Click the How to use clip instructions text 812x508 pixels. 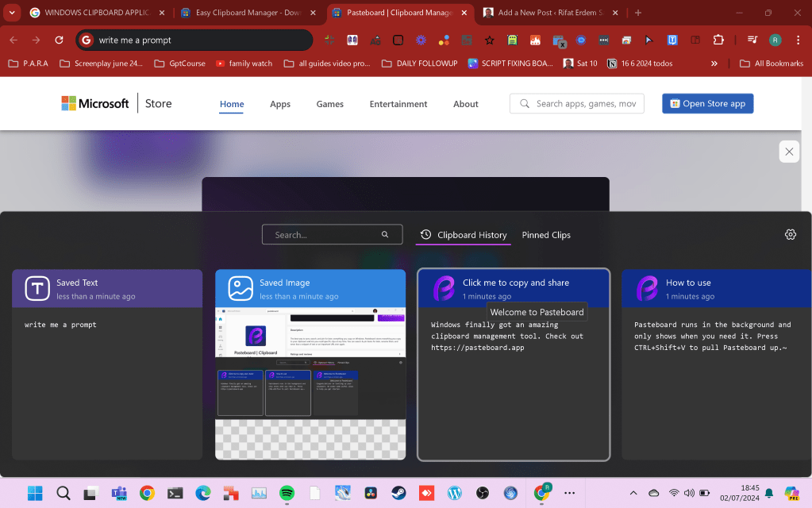[713, 336]
